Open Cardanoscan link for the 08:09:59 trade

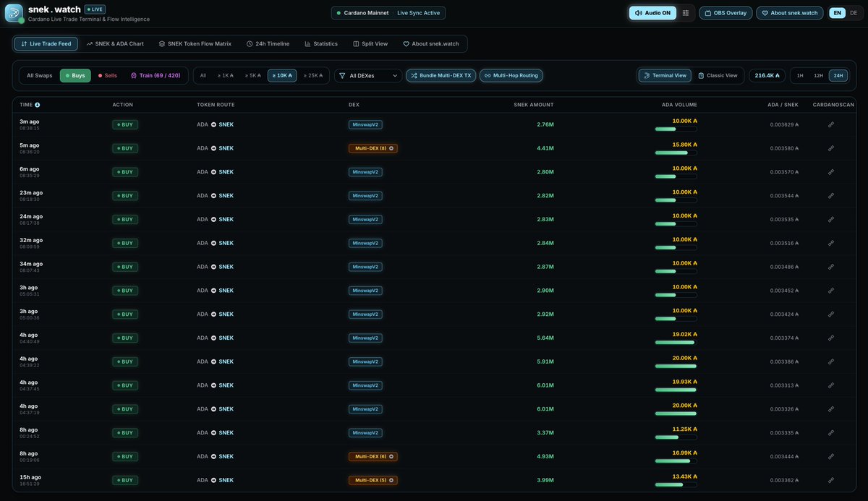click(x=831, y=243)
